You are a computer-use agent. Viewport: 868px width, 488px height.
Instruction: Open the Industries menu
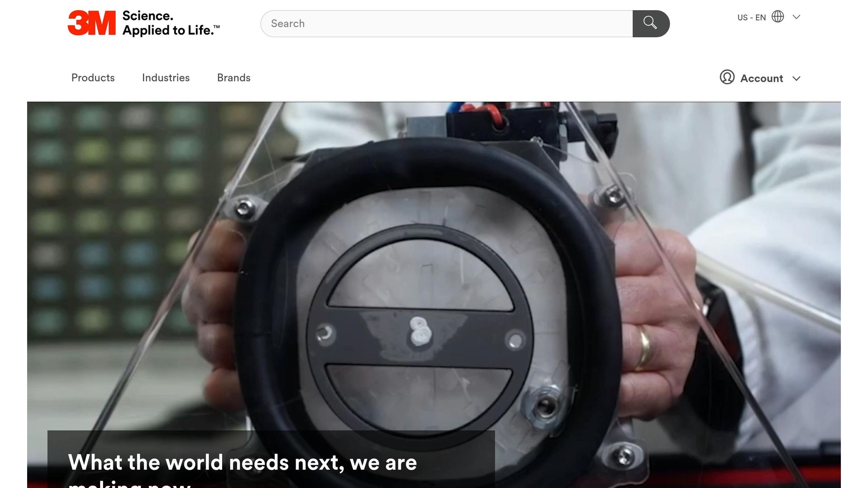tap(166, 78)
